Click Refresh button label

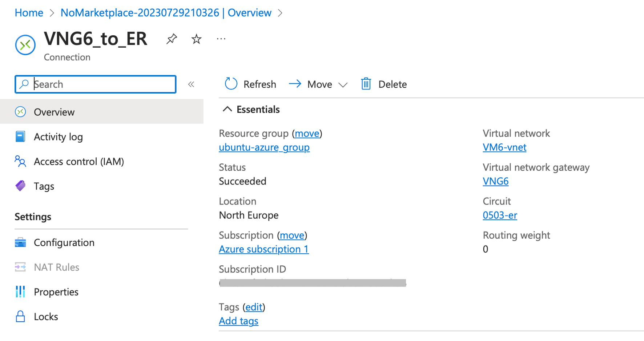[x=259, y=84]
